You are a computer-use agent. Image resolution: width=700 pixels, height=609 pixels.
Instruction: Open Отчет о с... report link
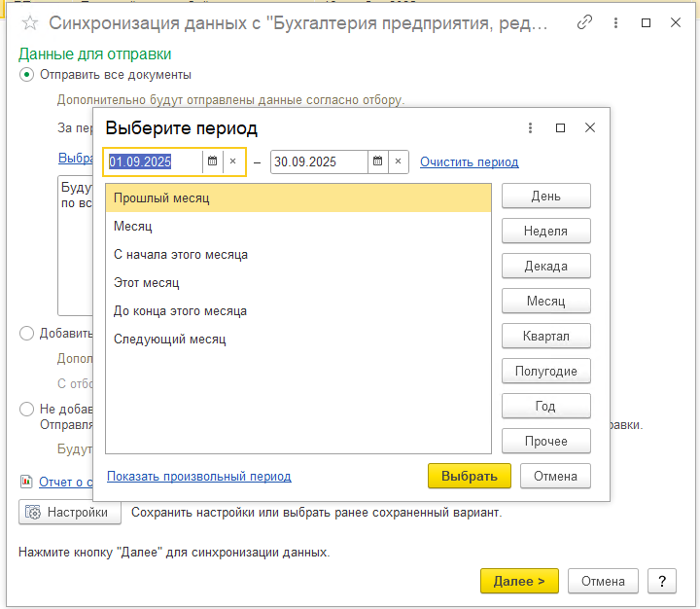[66, 482]
